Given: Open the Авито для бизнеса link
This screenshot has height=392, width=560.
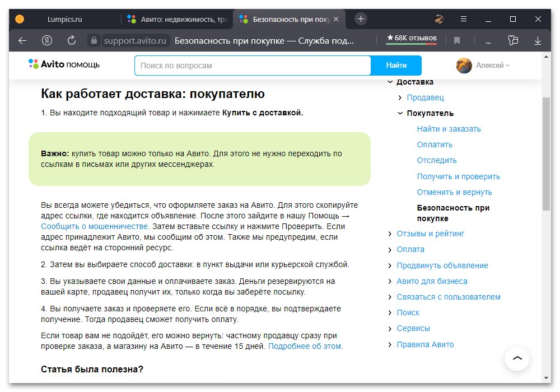Looking at the screenshot, I should click(x=432, y=281).
